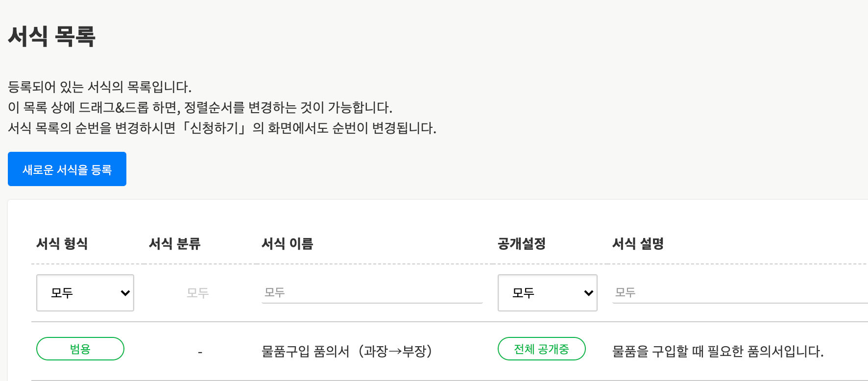This screenshot has width=868, height=381.
Task: Click the 전체 공개중 status badge
Action: 541,349
